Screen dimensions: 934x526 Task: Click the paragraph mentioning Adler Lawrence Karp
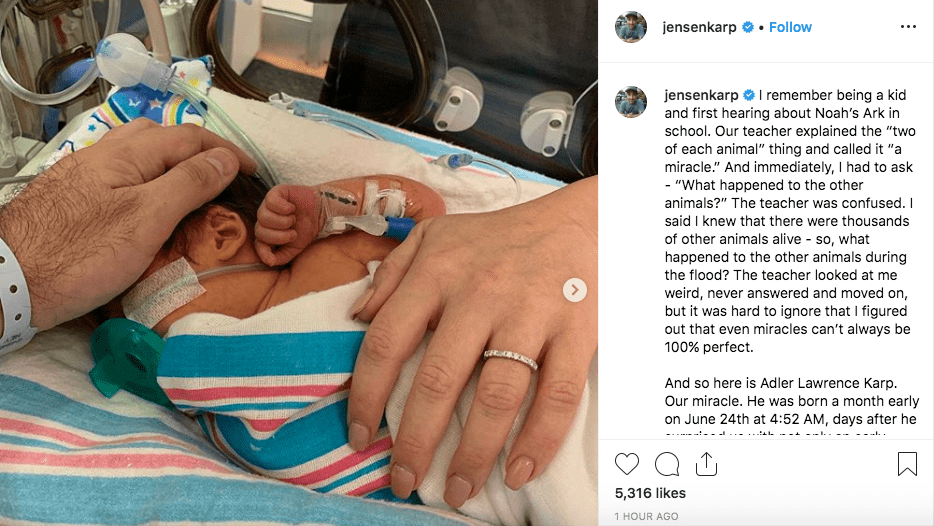coord(792,401)
